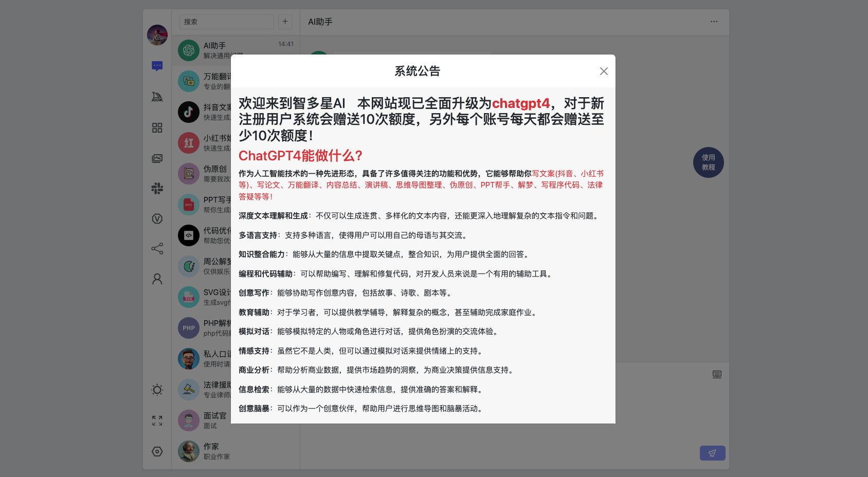Select the 面试官 assistant
The width and height of the screenshot is (868, 477).
(236, 420)
